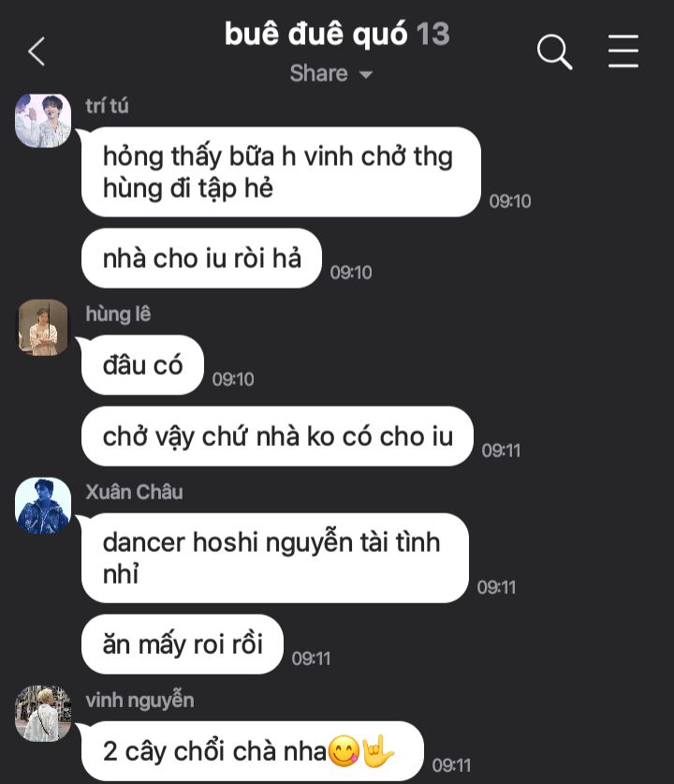Open hùng lê's profile avatar
The height and width of the screenshot is (784, 674).
tap(43, 328)
